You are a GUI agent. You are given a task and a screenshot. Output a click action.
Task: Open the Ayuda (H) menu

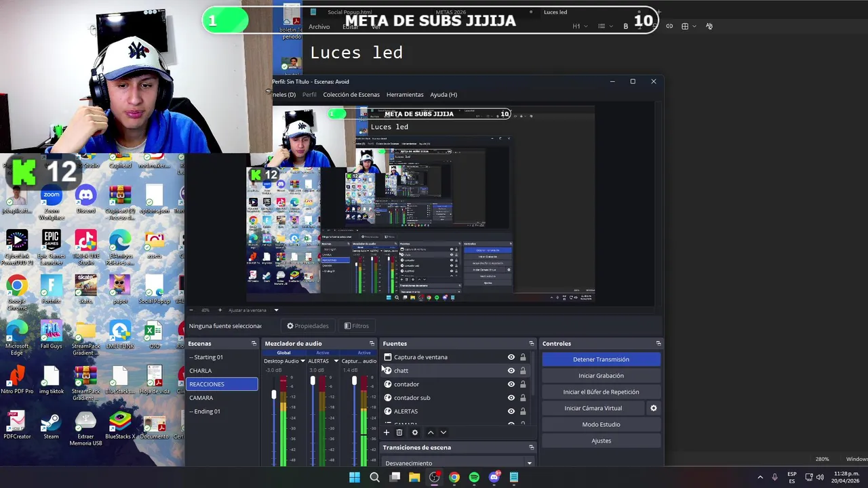tap(443, 95)
